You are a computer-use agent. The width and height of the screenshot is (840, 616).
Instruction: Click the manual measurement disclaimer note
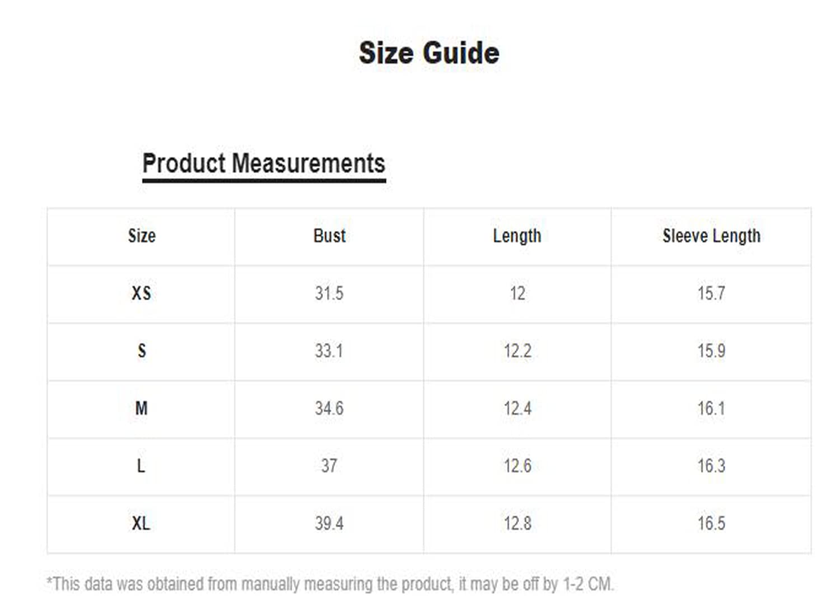coord(330,584)
